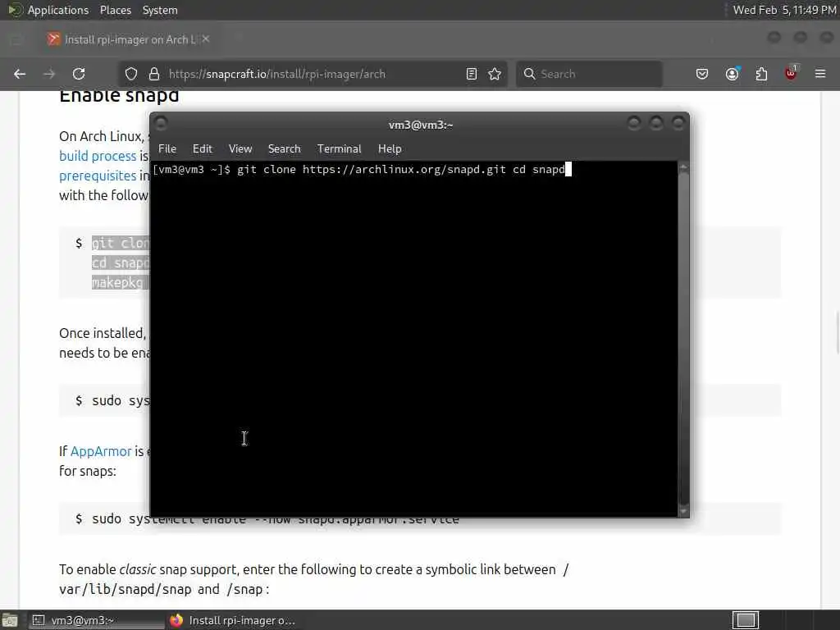Close the Install rpi-imager tab

pos(206,39)
